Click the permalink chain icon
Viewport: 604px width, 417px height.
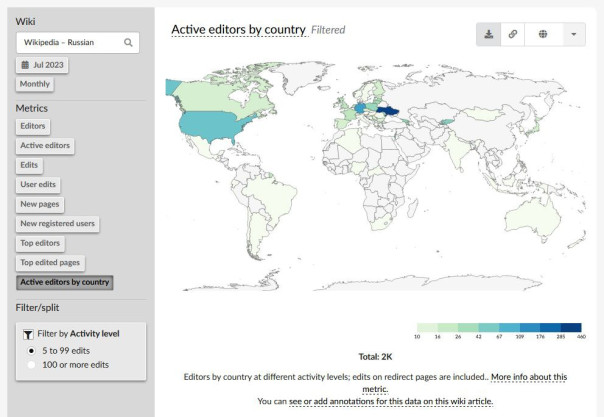[513, 34]
